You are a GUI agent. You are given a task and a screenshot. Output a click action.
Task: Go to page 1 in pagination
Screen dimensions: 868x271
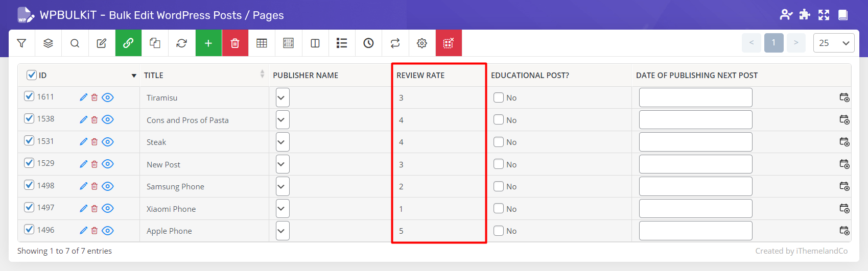[x=773, y=43]
